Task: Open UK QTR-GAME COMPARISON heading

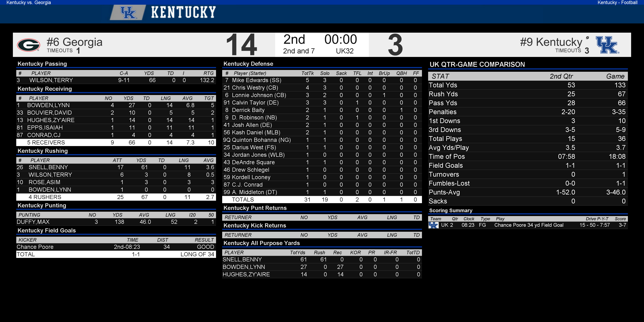Action: [x=477, y=65]
